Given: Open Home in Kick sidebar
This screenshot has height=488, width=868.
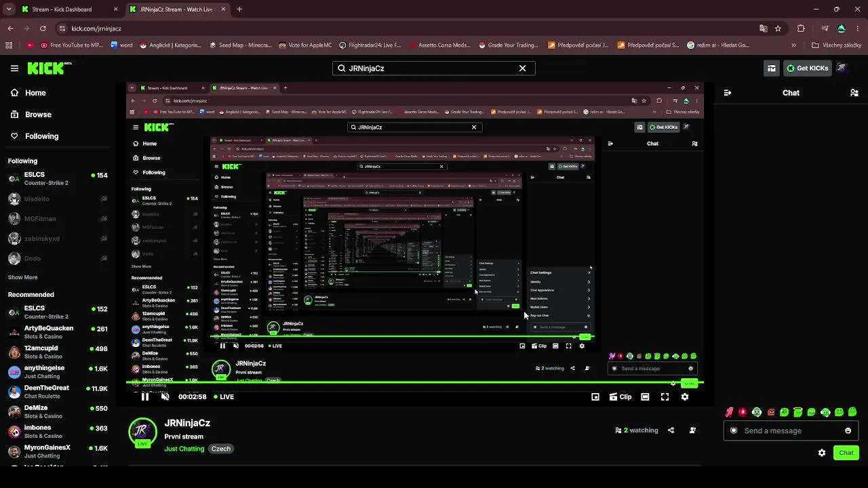Looking at the screenshot, I should click(29, 93).
